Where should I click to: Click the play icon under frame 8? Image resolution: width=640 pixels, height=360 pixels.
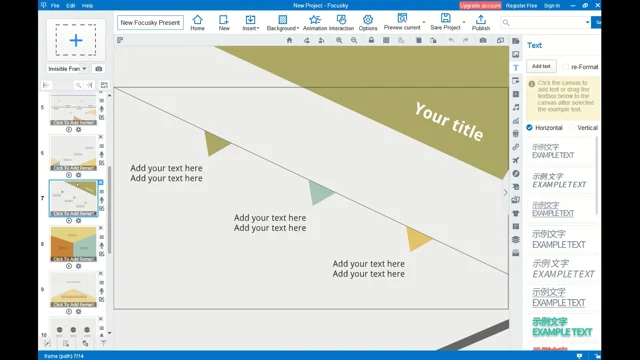pyautogui.click(x=69, y=266)
